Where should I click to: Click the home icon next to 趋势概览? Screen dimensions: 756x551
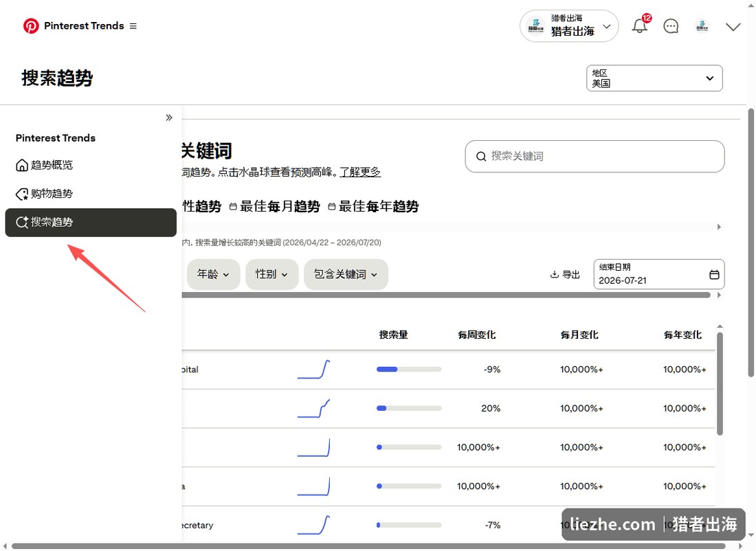(x=22, y=166)
